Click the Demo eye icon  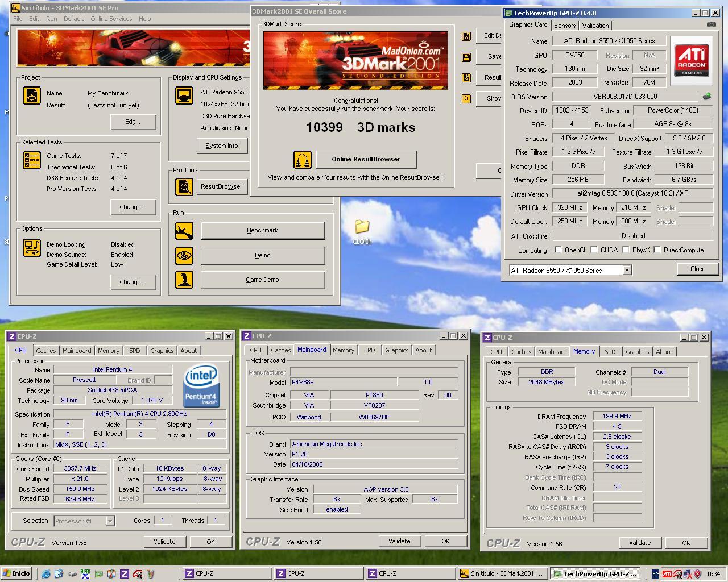[184, 255]
